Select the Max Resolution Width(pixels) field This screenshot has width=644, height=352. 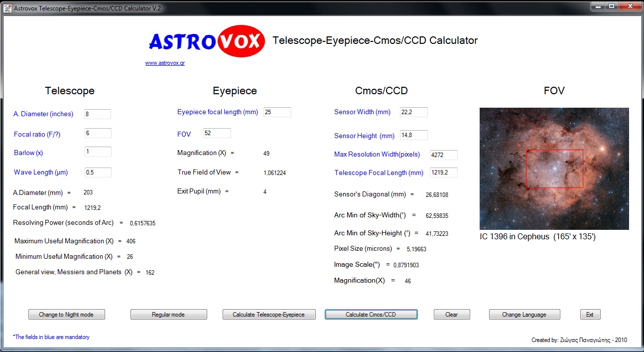(444, 155)
